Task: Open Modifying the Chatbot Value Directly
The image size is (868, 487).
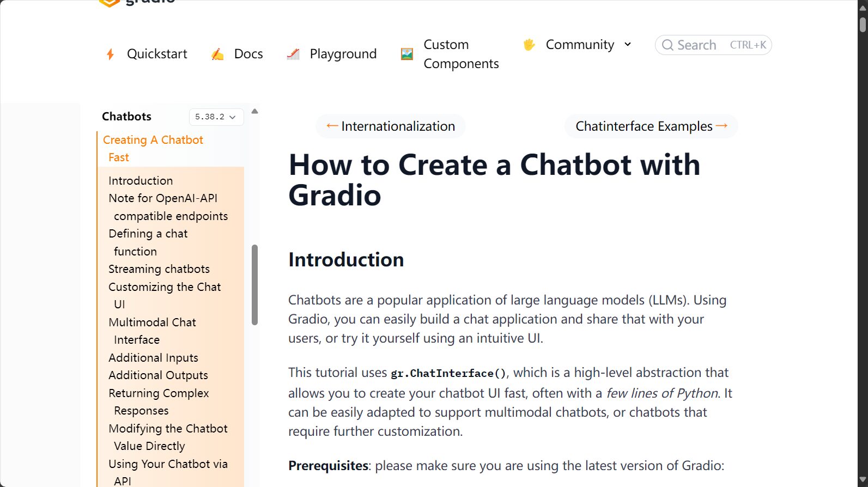Action: point(168,437)
